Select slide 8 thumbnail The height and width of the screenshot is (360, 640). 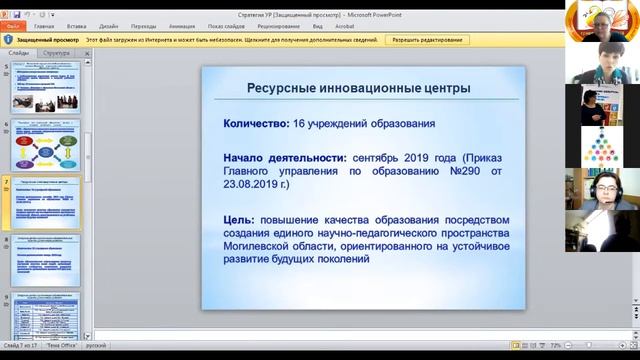pos(45,260)
